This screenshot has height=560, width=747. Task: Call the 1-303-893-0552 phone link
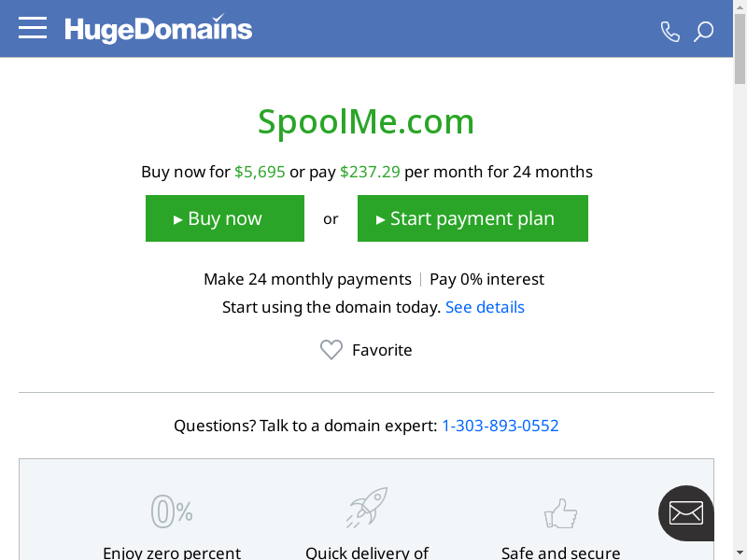[500, 426]
